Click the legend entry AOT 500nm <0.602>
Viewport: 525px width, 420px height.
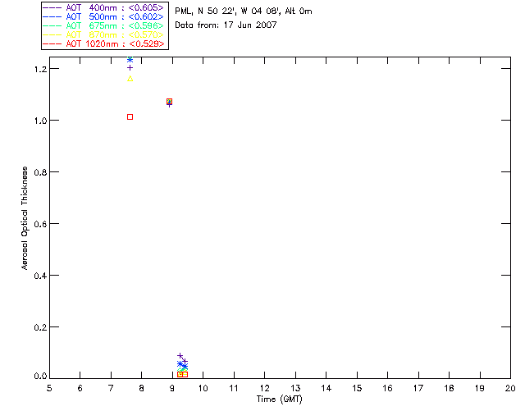103,16
